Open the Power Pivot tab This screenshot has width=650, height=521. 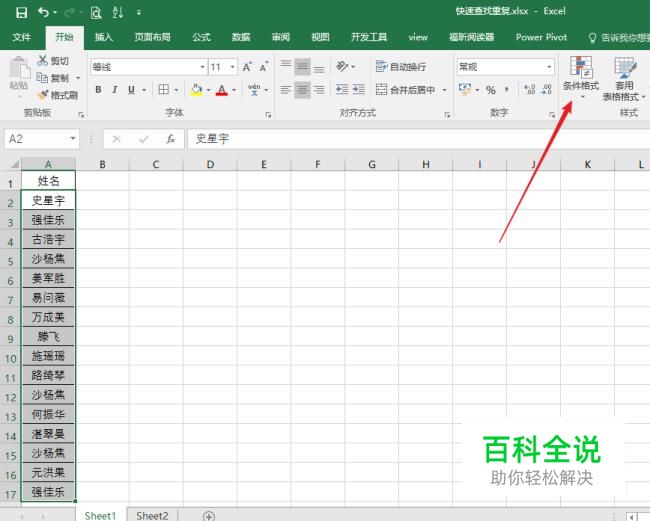click(541, 37)
